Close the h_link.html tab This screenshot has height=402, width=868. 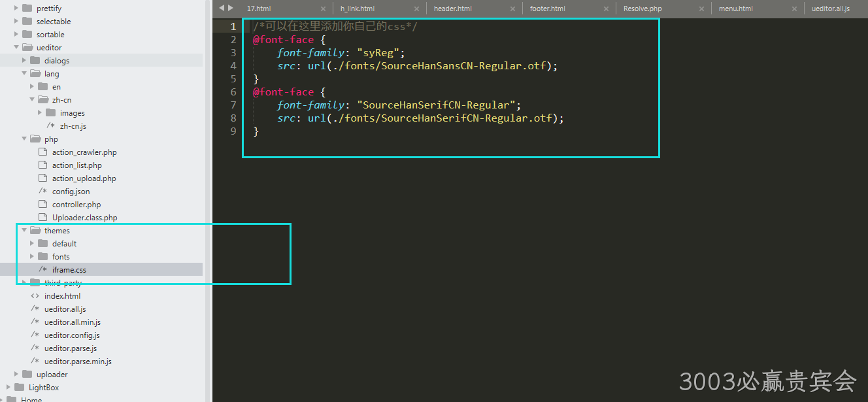click(x=416, y=9)
